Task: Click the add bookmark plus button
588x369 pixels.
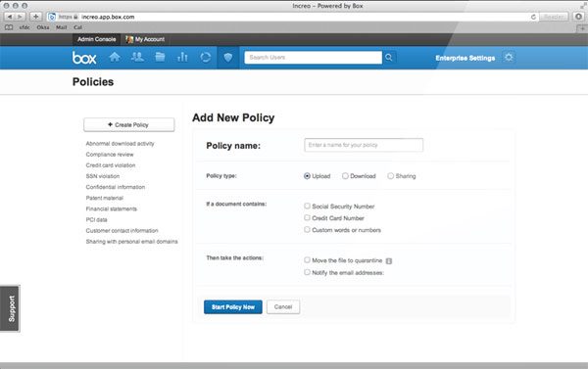Action: [35, 17]
